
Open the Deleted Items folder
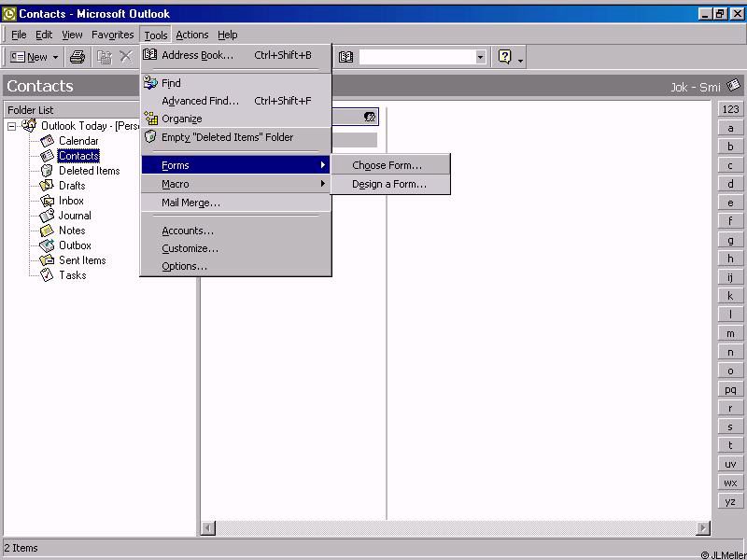click(x=89, y=171)
